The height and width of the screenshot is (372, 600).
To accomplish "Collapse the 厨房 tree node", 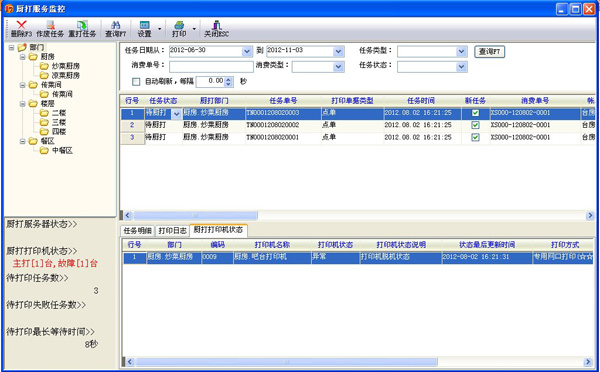I will 23,57.
